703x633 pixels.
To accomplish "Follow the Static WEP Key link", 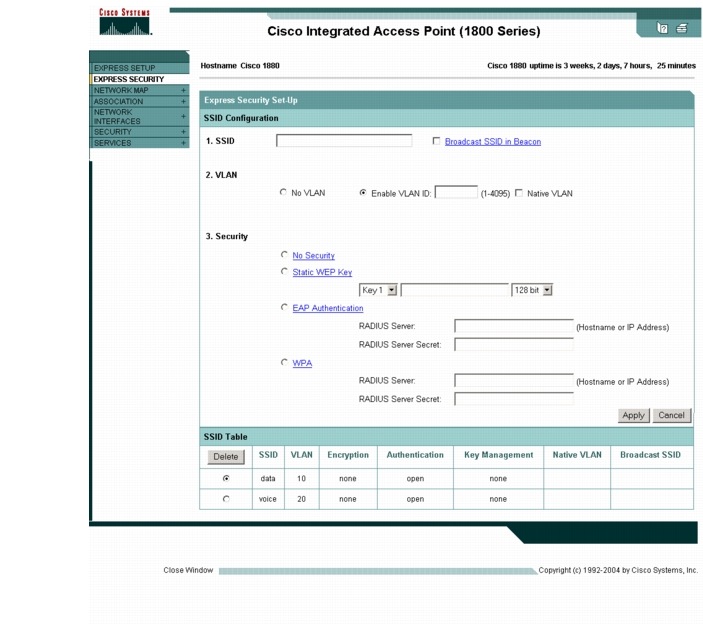I will (322, 272).
